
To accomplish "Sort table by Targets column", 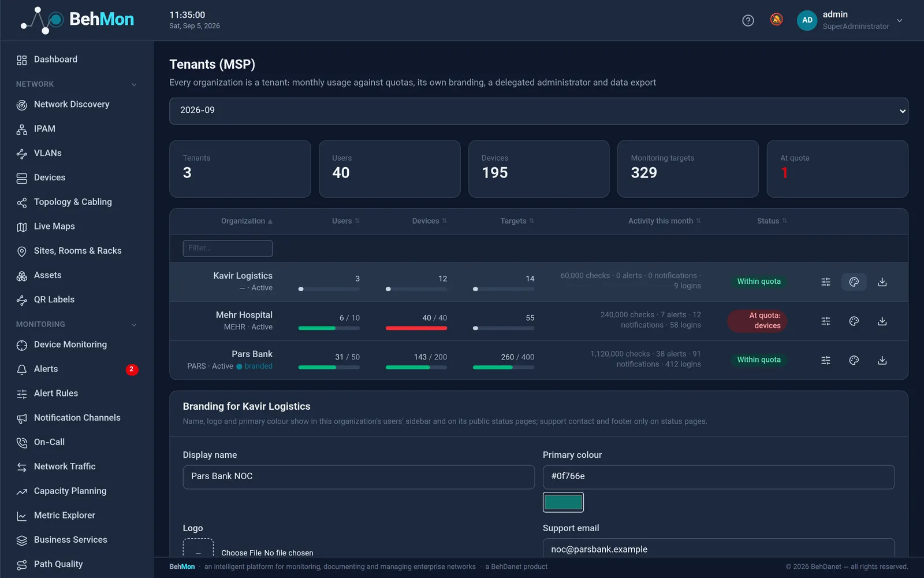I will pyautogui.click(x=517, y=221).
